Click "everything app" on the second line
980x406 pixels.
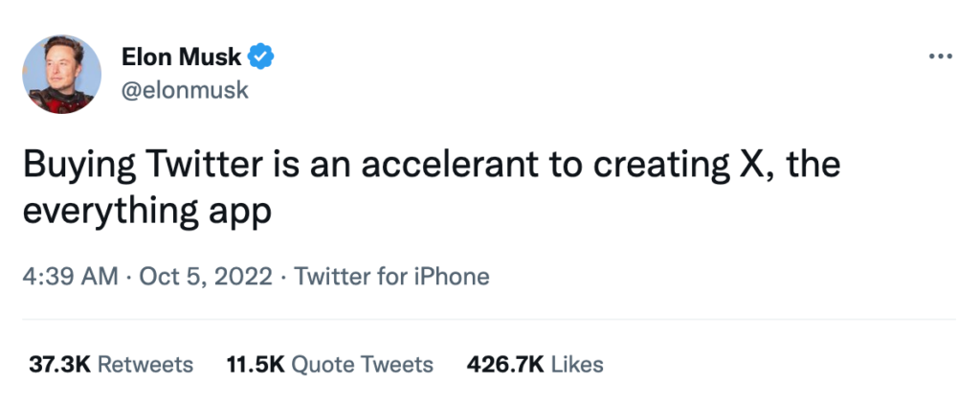(x=147, y=212)
